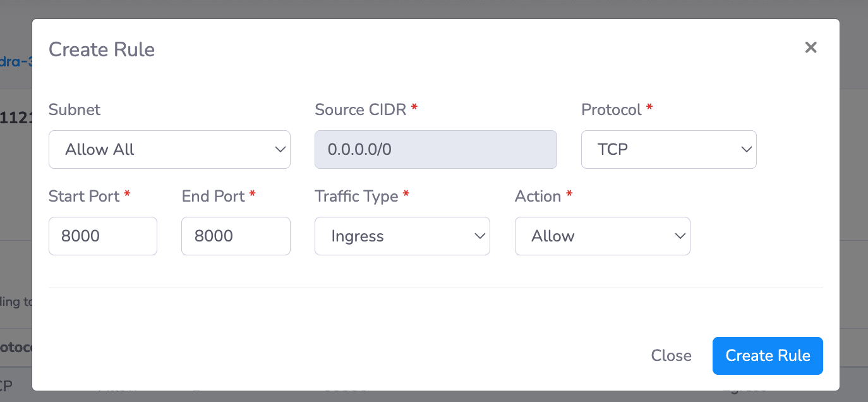Screen dimensions: 868x402
Task: Click the Start Port field label
Action: [x=84, y=196]
